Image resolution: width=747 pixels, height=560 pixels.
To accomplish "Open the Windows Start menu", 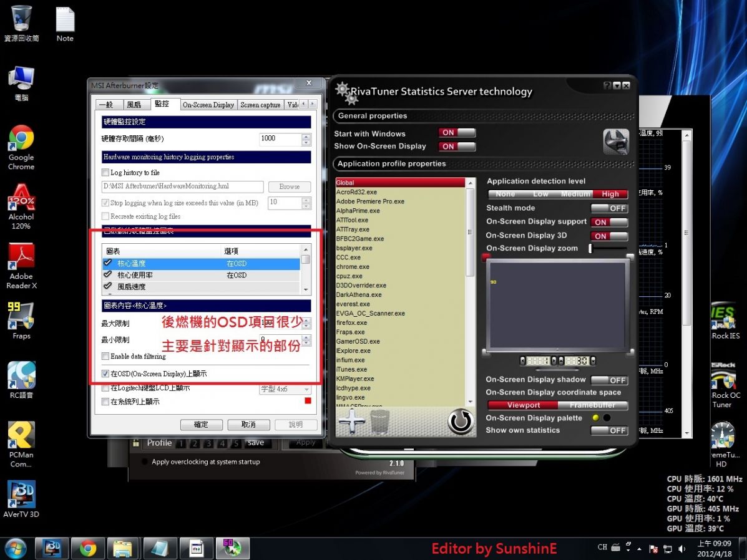I will (16, 548).
